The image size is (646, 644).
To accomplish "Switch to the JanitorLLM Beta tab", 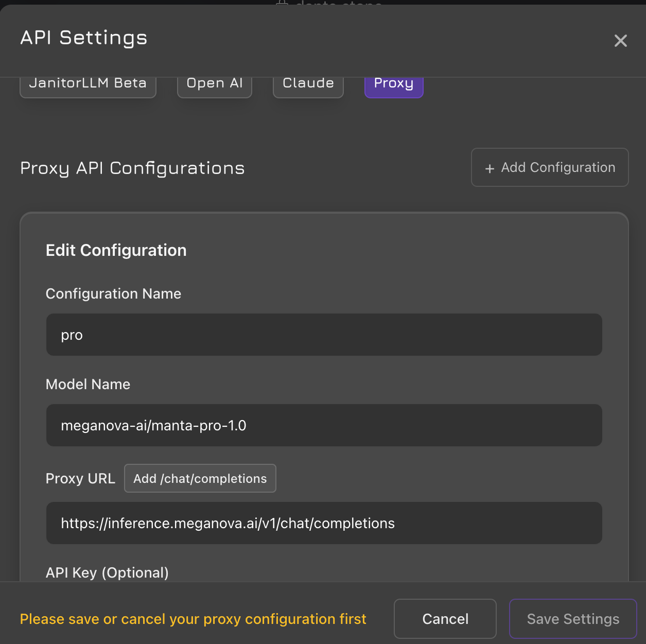I will coord(88,85).
